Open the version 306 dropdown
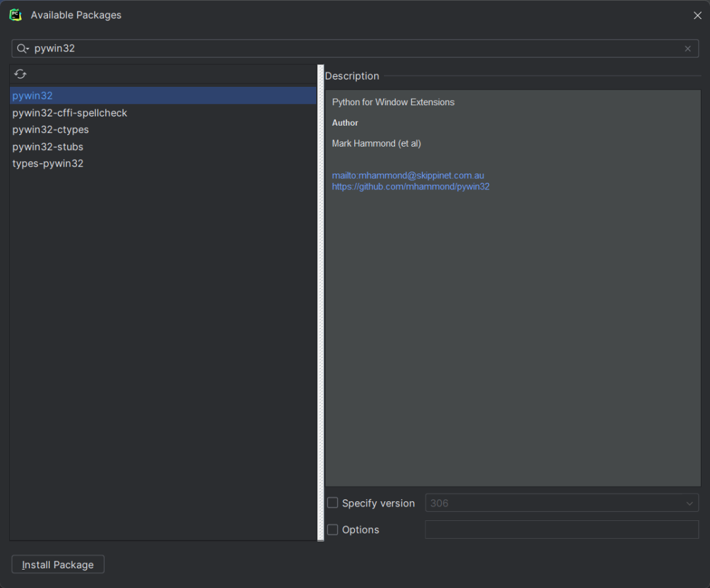 pyautogui.click(x=561, y=503)
